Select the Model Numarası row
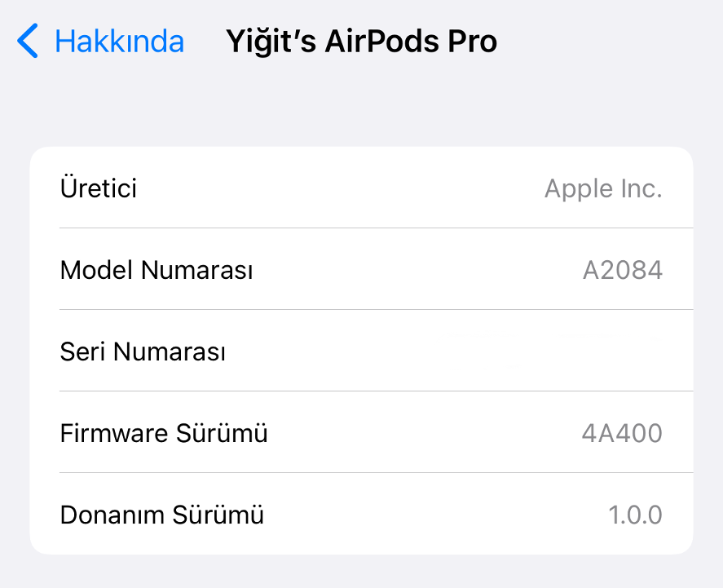The height and width of the screenshot is (588, 723). [x=361, y=269]
